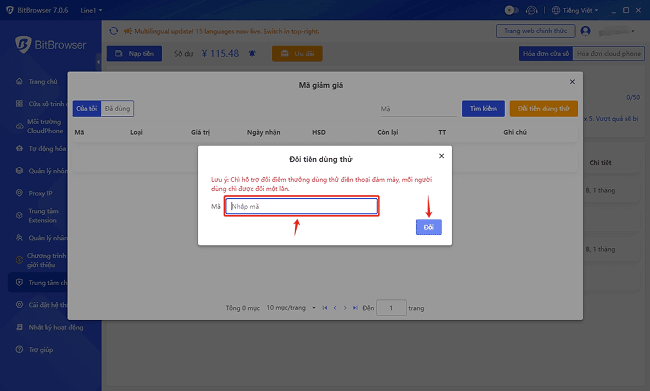Go to first page in pagination
650x391 pixels.
click(325, 308)
